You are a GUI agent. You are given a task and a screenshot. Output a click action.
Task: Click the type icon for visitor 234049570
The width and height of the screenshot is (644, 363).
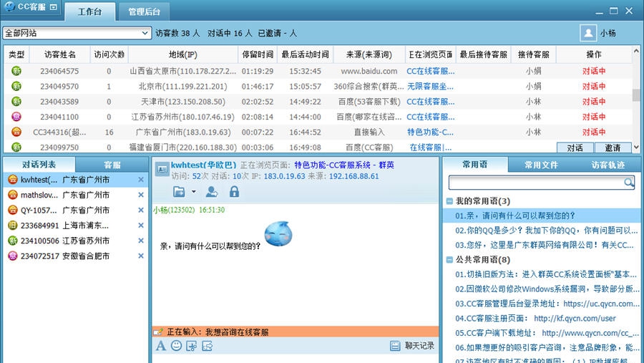point(16,86)
